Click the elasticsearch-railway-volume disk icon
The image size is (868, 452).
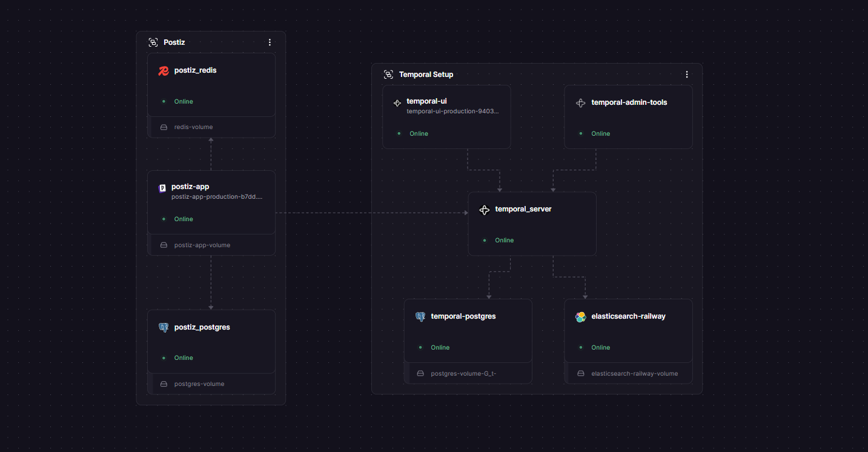pyautogui.click(x=580, y=374)
